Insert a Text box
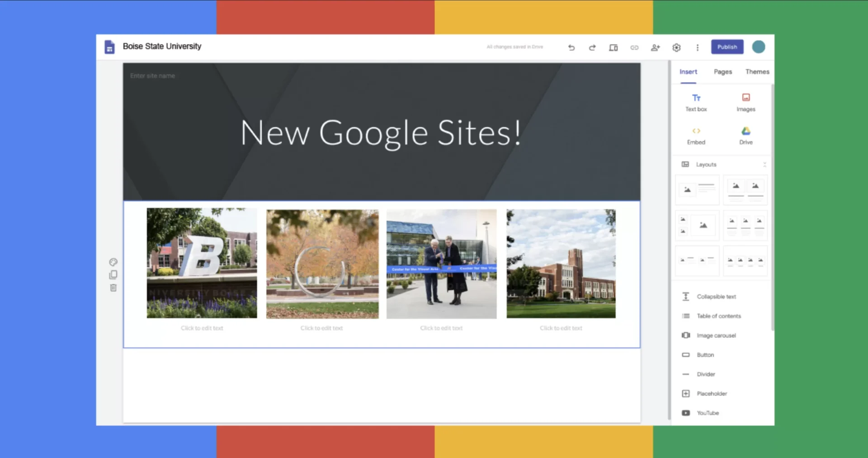The height and width of the screenshot is (458, 868). 696,103
